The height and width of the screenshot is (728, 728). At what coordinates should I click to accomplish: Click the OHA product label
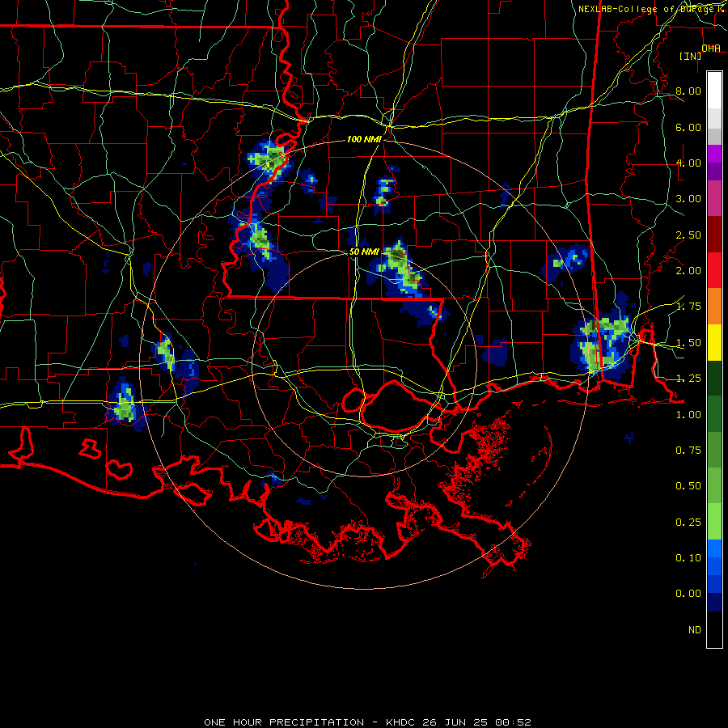[711, 49]
